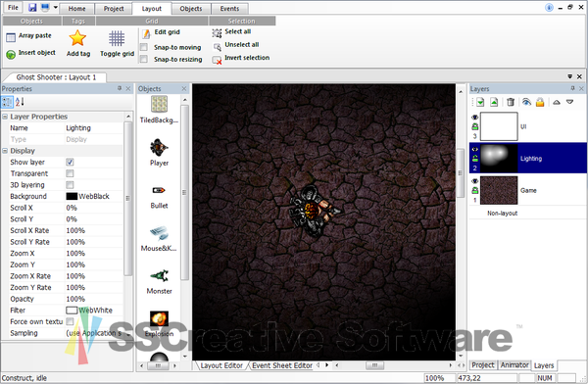The image size is (588, 384).
Task: Click the save floppy disk icon
Action: [32, 8]
